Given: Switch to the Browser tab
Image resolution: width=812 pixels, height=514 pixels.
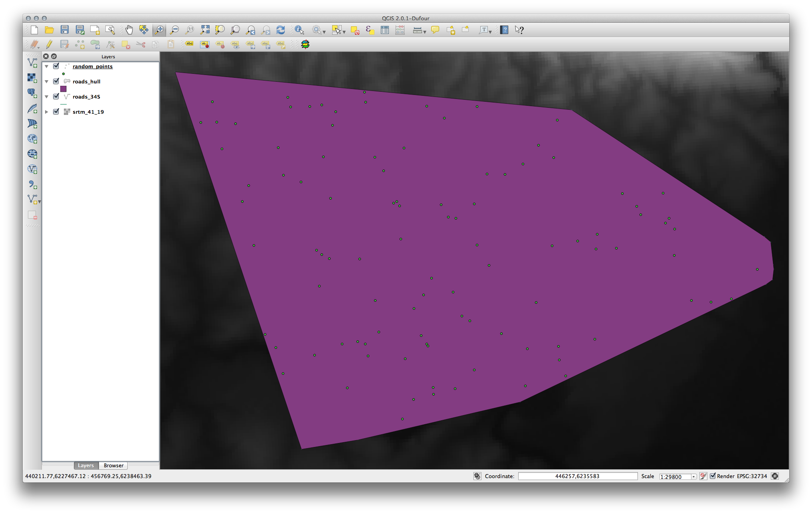Looking at the screenshot, I should (x=113, y=465).
